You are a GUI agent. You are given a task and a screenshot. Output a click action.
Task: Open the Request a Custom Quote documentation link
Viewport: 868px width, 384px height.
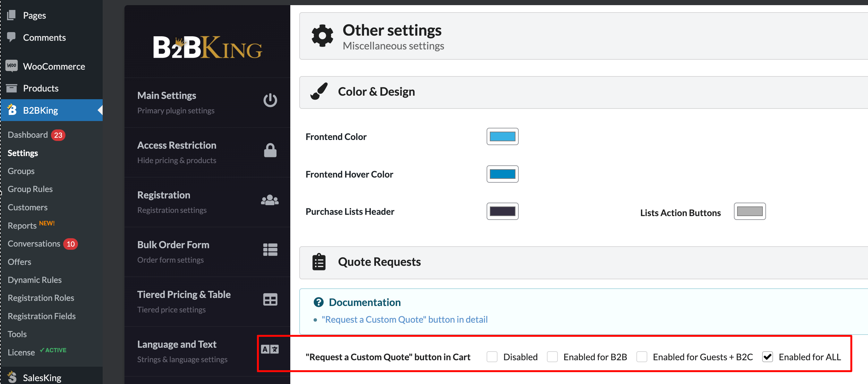(x=404, y=319)
